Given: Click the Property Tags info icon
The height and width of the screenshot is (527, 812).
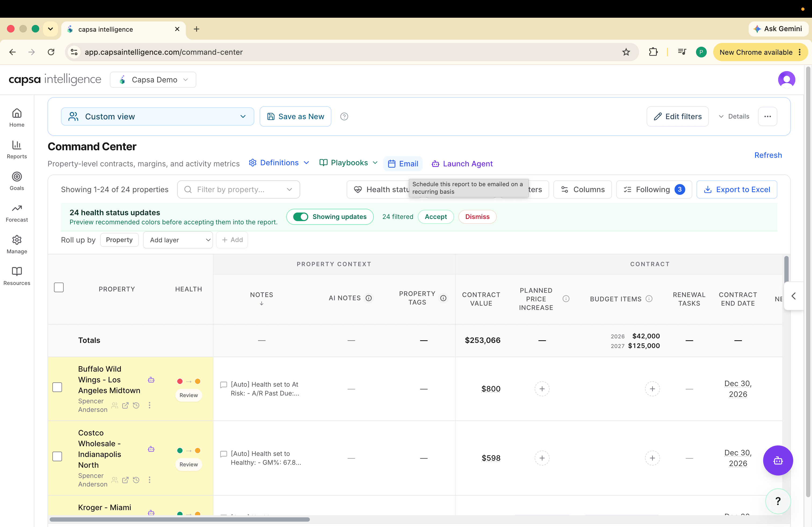Looking at the screenshot, I should 443,298.
